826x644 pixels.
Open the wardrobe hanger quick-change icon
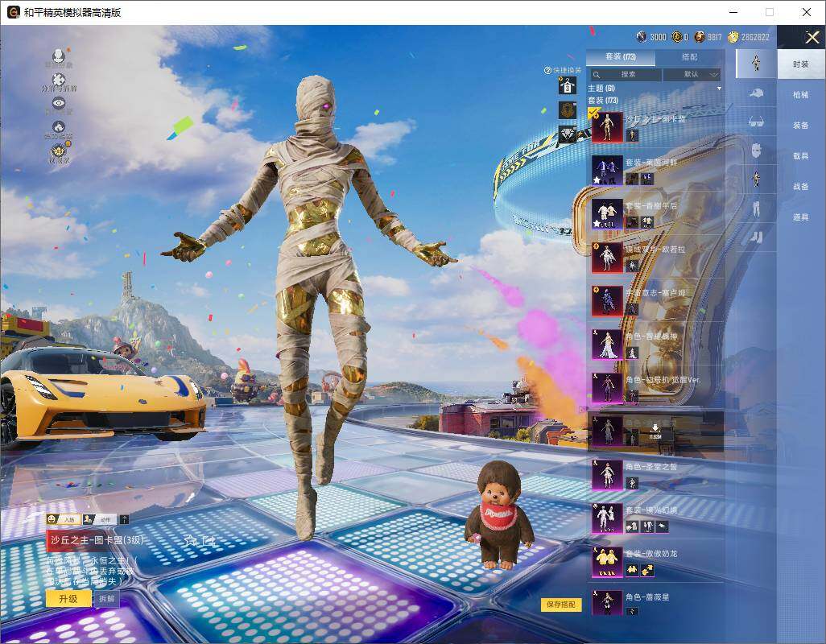(568, 85)
